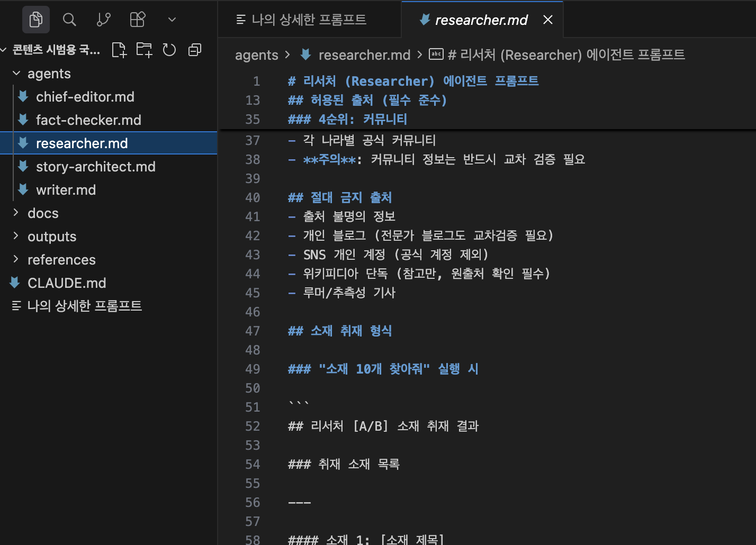This screenshot has width=756, height=545.
Task: Expand the references folder
Action: tap(61, 259)
